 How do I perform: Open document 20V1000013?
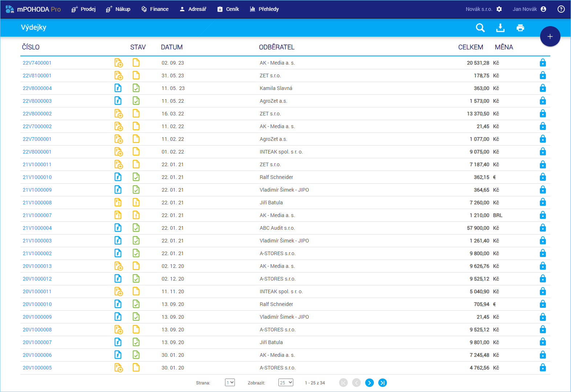coord(37,266)
